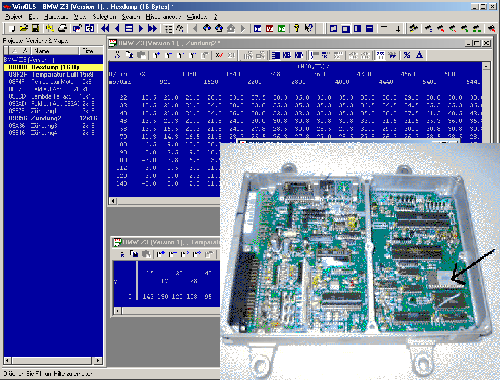Select the yellow highlighted Hexdump row
500x380 pixels.
[x=53, y=67]
